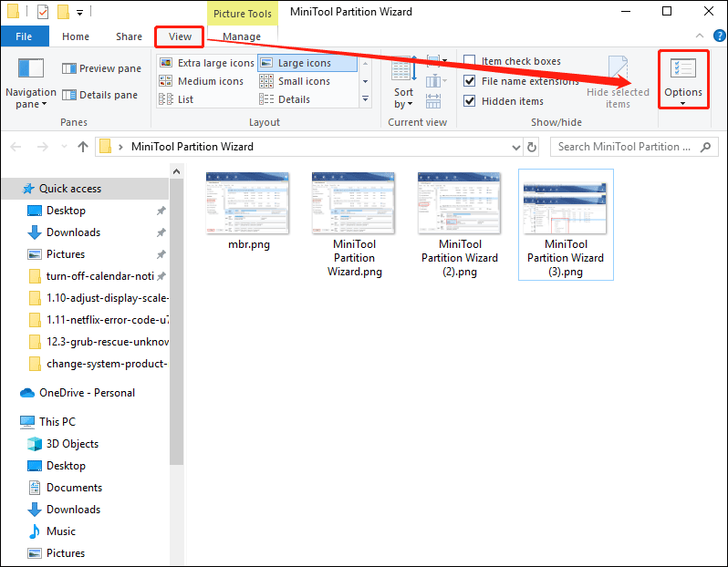Choose Details layout
The image size is (728, 567).
[x=285, y=99]
